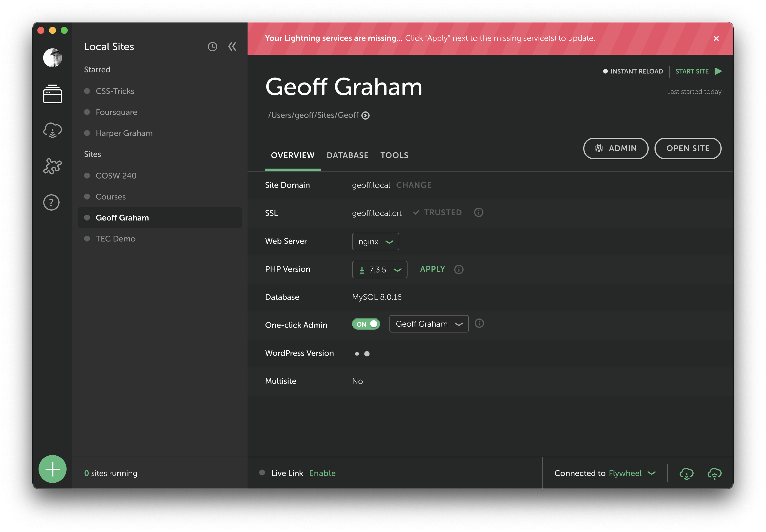766x532 pixels.
Task: Open the One-click Admin user dropdown
Action: click(x=429, y=324)
